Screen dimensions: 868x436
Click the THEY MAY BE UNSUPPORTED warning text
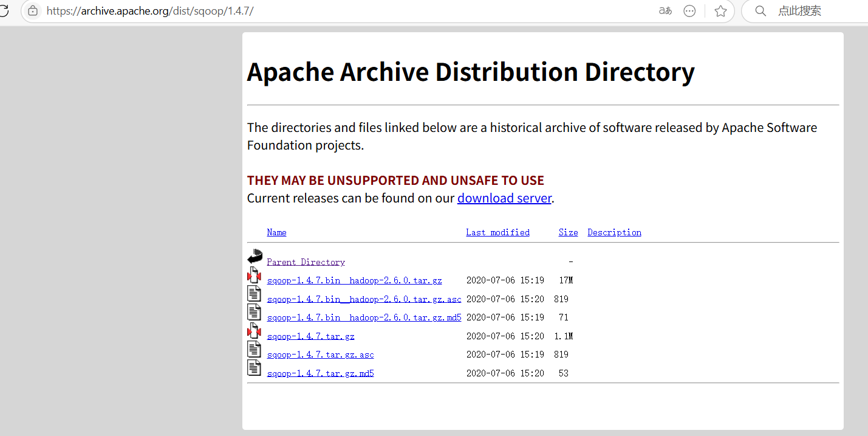(x=395, y=181)
